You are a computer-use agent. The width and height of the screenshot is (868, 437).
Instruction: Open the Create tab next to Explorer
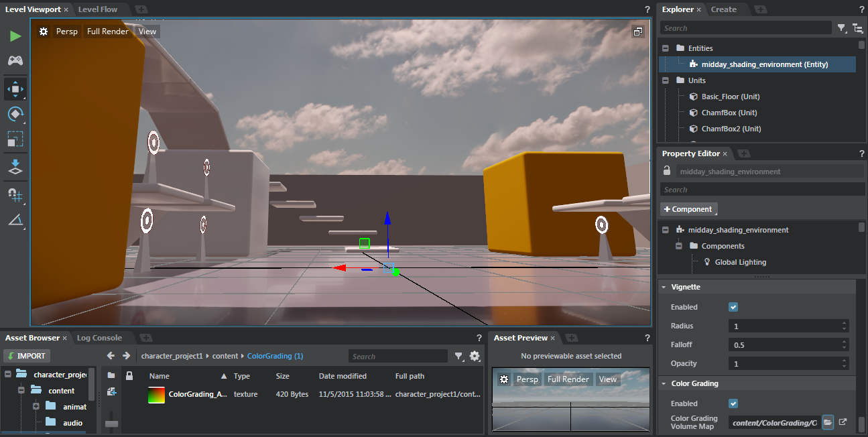point(723,9)
